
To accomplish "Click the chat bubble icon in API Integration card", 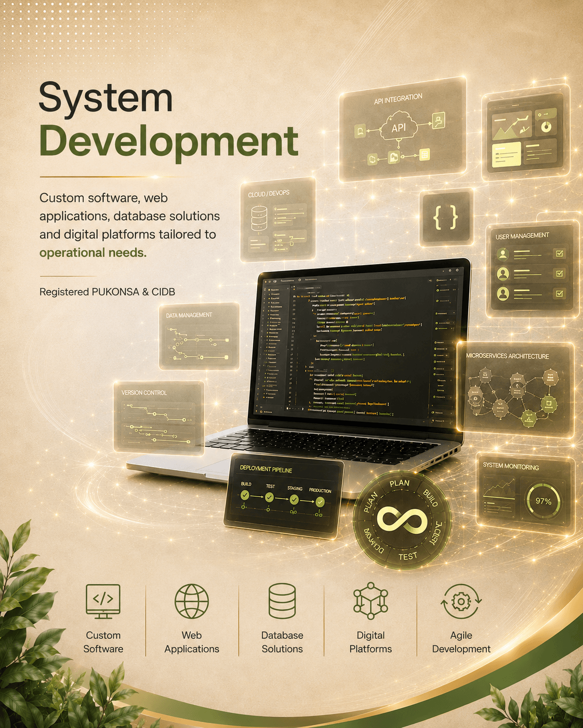I will 360,131.
